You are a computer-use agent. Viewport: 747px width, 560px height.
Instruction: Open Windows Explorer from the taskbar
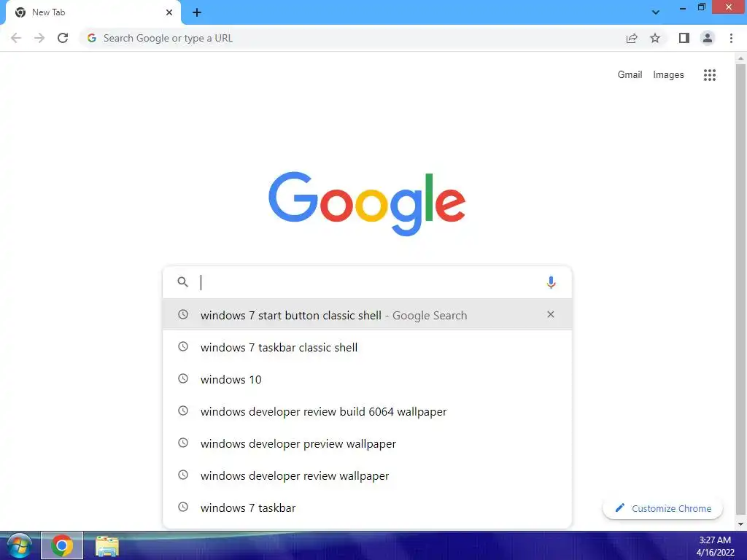(x=107, y=546)
